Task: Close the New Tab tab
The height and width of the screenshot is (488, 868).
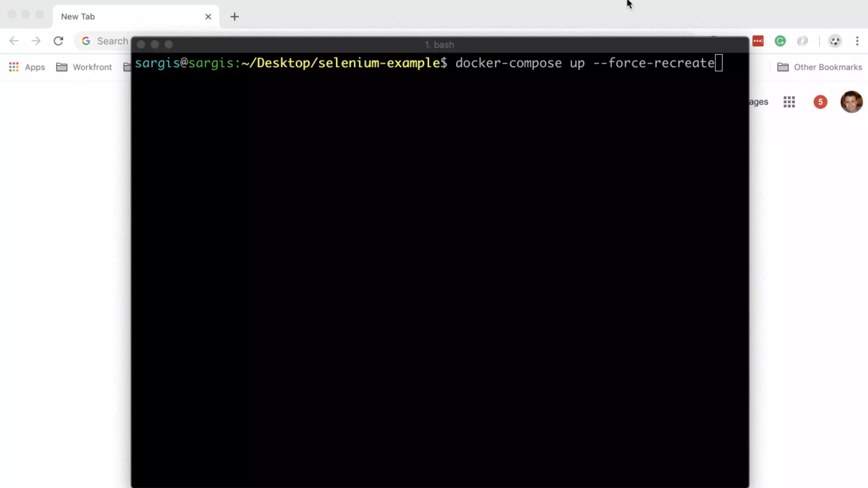Action: click(x=208, y=17)
